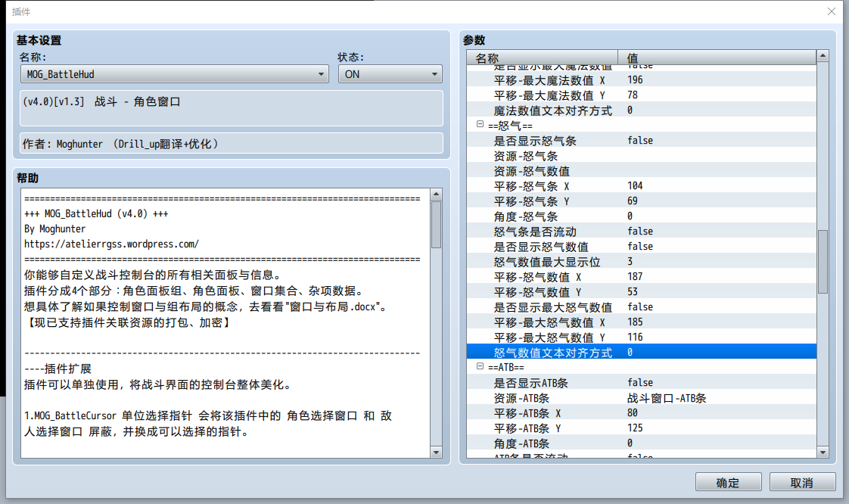Select the 是否显示怒气数值 parameter
This screenshot has width=849, height=504.
pos(642,247)
